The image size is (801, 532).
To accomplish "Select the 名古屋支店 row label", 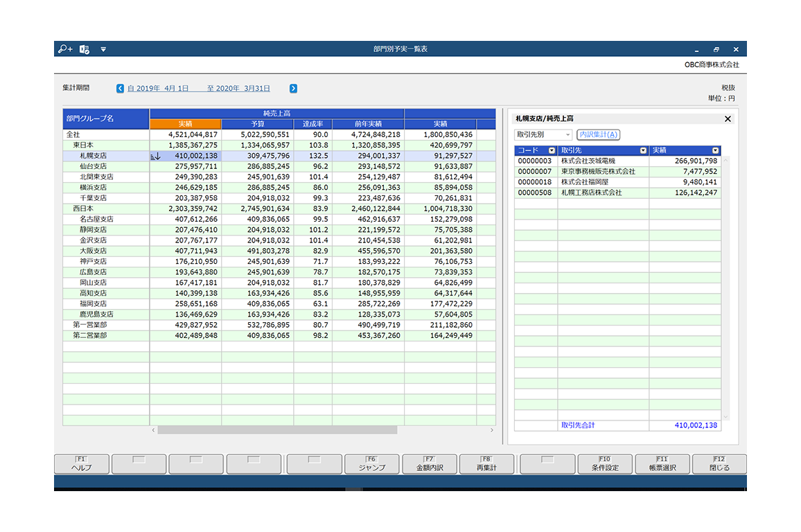I will point(96,220).
